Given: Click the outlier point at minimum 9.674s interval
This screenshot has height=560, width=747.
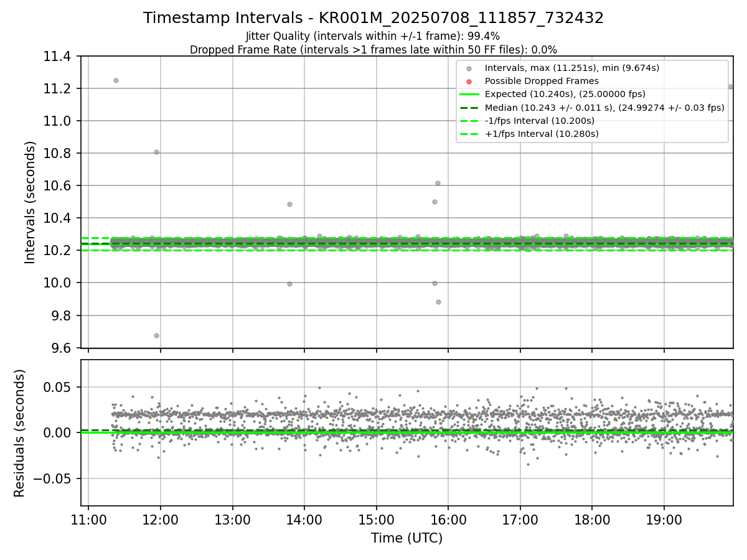Looking at the screenshot, I should click(156, 335).
